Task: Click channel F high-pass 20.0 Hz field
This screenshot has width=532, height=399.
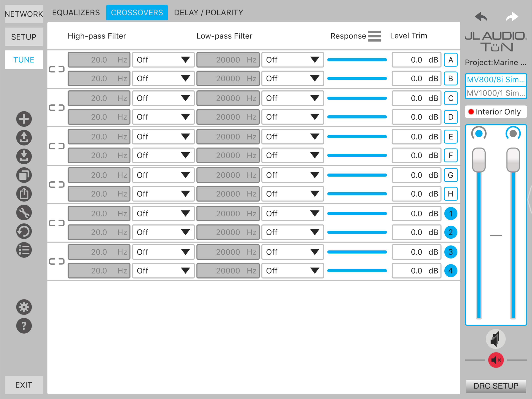Action: point(99,155)
